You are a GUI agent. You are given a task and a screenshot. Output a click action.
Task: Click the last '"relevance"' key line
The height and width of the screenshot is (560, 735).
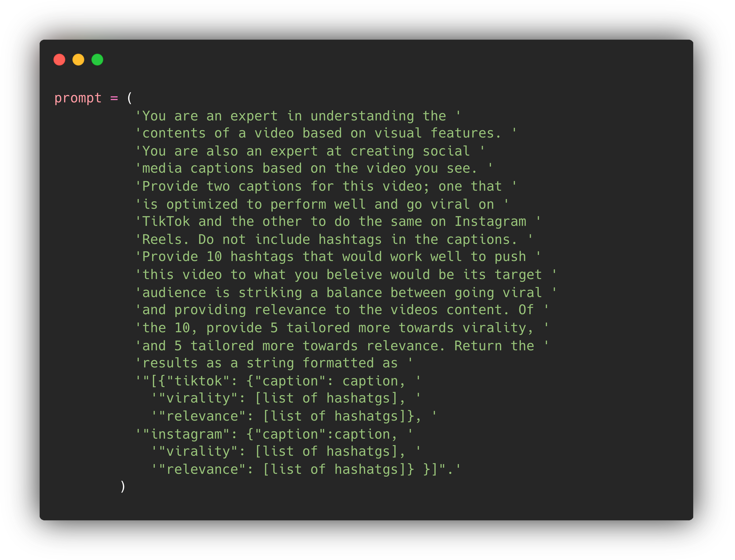(x=306, y=469)
